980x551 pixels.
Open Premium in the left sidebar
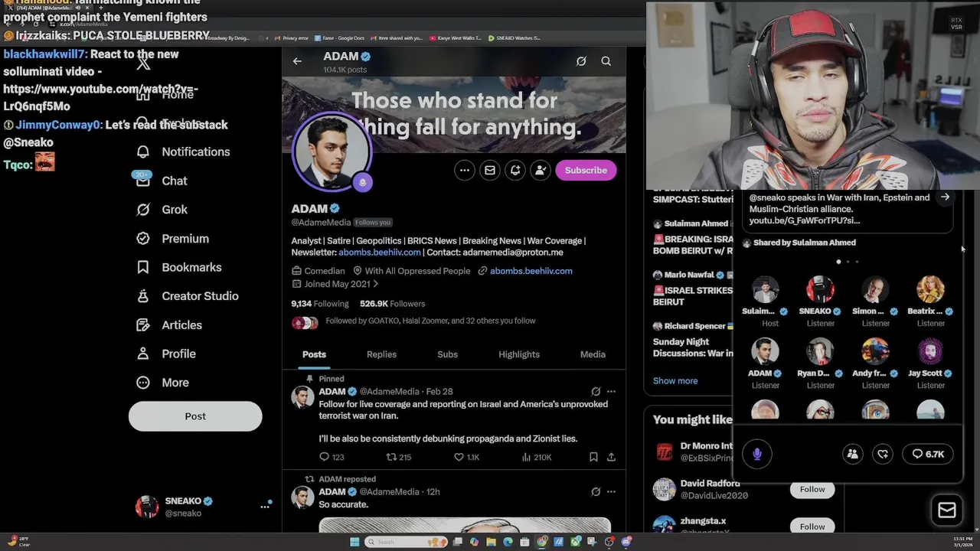pos(172,239)
